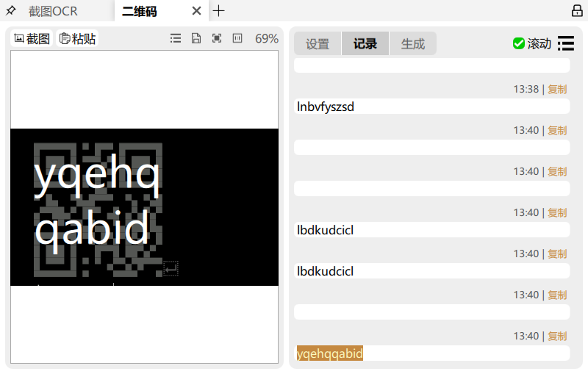Open the 设置 settings tab

click(x=318, y=44)
